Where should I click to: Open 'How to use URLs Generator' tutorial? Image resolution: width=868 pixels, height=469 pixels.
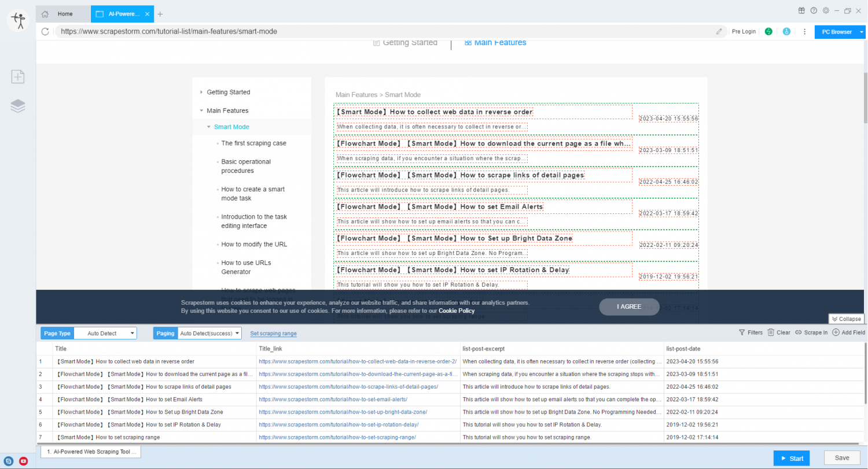[x=246, y=267]
